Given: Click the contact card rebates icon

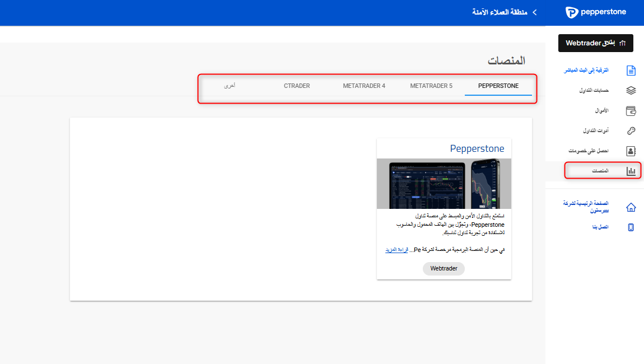Looking at the screenshot, I should tap(631, 151).
